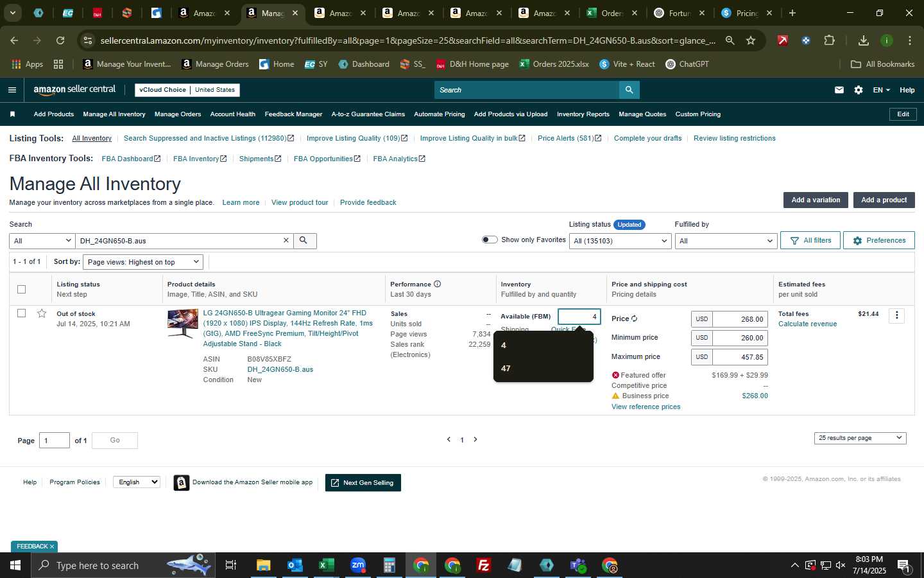Bookmark this page with the star icon
924x578 pixels.
pos(751,40)
